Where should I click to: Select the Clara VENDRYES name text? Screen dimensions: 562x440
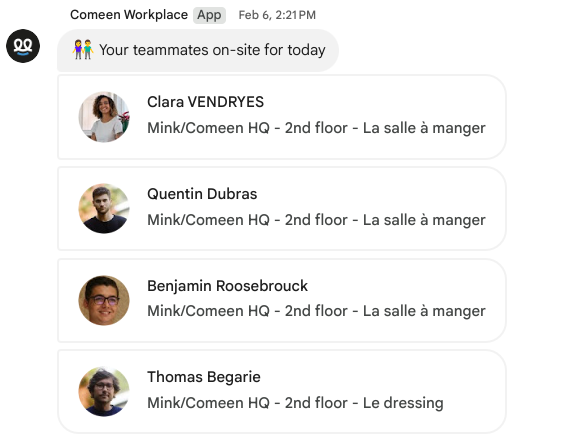[x=205, y=102]
